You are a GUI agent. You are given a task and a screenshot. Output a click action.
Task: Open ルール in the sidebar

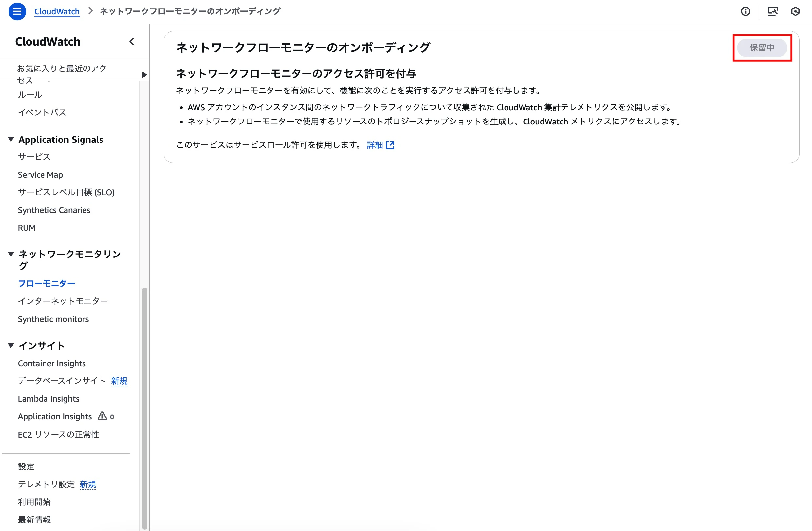[x=30, y=95]
